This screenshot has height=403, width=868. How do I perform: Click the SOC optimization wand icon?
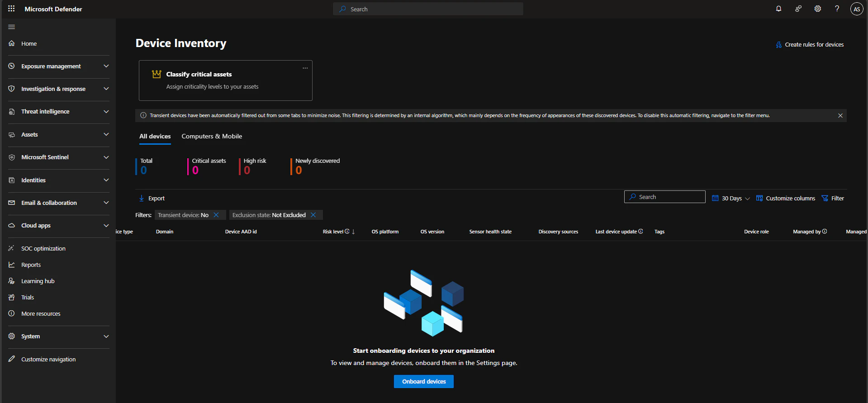click(12, 248)
